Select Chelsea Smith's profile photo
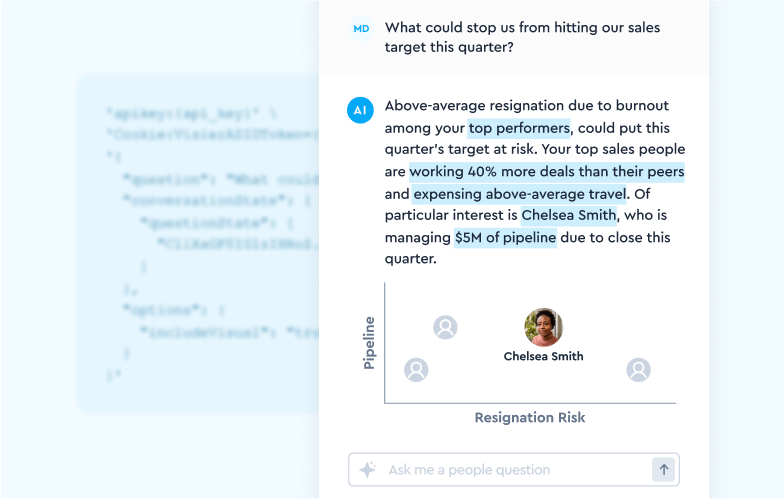784x499 pixels. pos(543,327)
